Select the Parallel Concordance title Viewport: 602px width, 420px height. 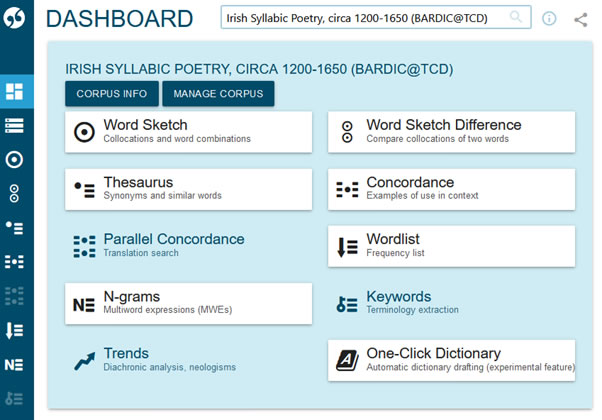pos(174,239)
